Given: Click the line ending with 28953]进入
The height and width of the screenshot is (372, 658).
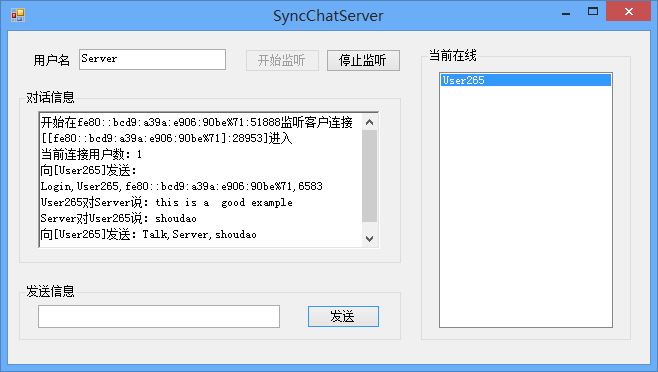Looking at the screenshot, I should 167,138.
